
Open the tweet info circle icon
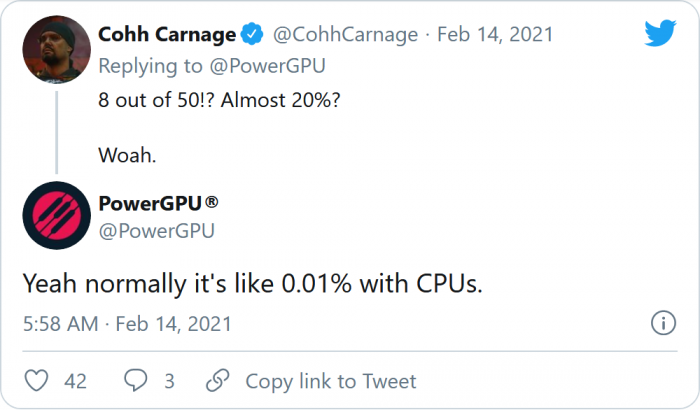pyautogui.click(x=662, y=323)
